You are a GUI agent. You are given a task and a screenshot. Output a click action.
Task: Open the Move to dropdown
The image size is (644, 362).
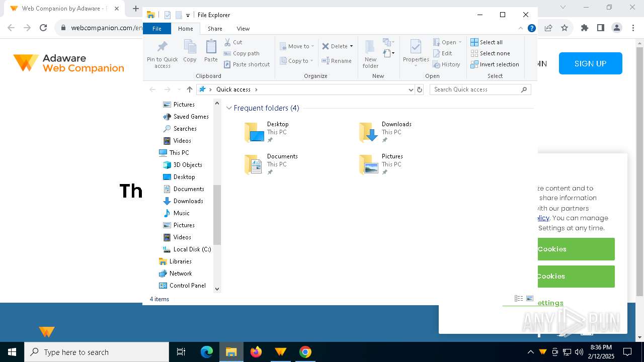[x=297, y=46]
